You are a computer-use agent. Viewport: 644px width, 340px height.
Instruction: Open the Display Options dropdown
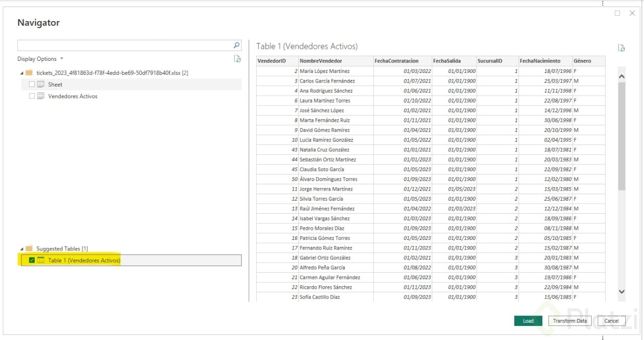tap(40, 59)
